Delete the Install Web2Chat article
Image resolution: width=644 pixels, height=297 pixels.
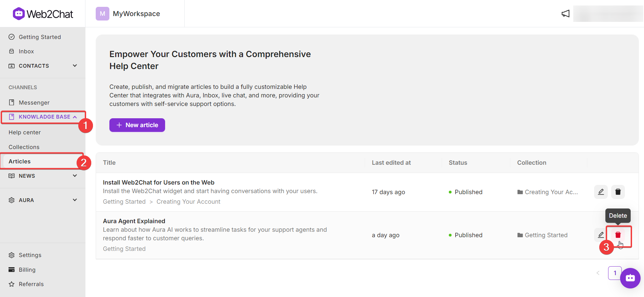[x=618, y=192]
